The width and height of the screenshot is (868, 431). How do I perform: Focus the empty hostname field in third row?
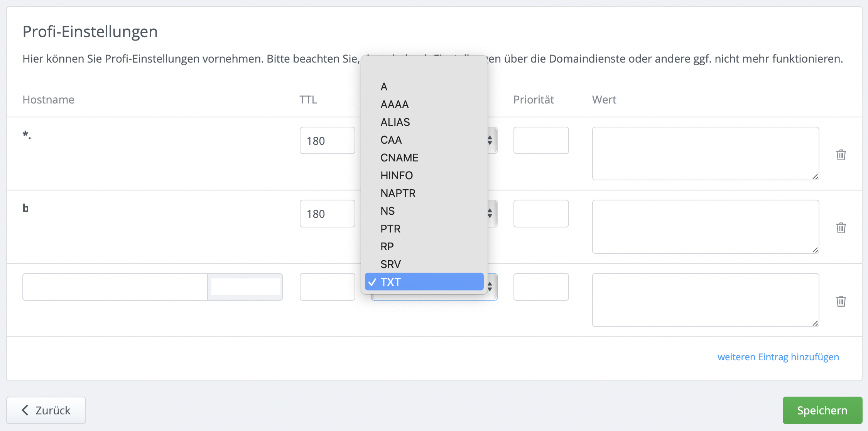(115, 287)
